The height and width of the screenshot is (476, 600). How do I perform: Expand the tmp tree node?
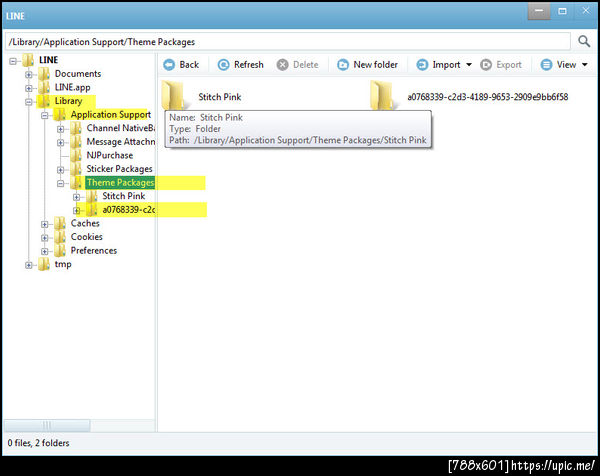pyautogui.click(x=29, y=265)
